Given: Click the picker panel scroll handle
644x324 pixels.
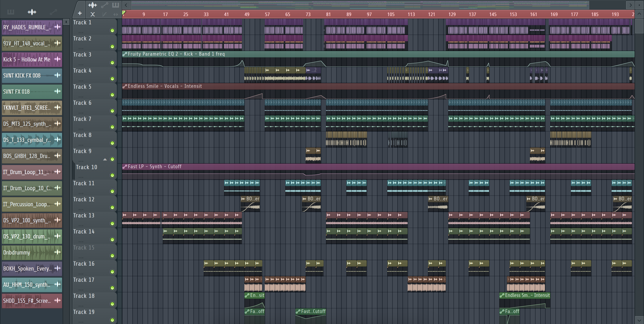Looking at the screenshot, I should click(x=66, y=22).
